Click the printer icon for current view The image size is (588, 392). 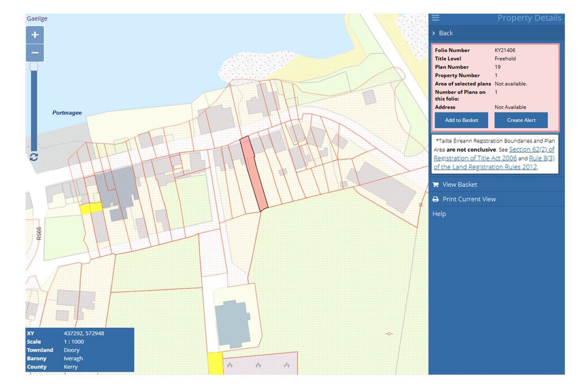(436, 199)
